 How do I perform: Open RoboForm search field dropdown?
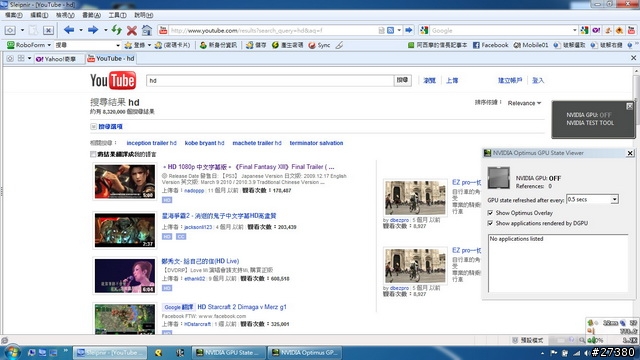[118, 45]
